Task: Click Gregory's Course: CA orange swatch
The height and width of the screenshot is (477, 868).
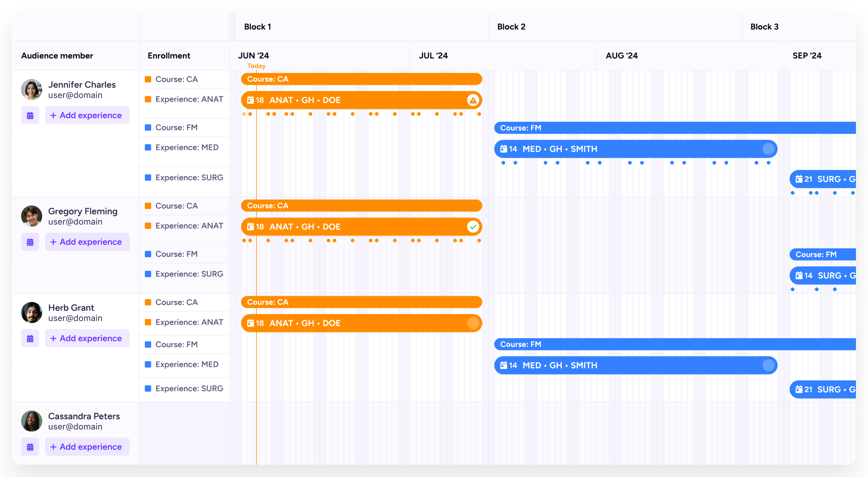Action: coord(148,206)
